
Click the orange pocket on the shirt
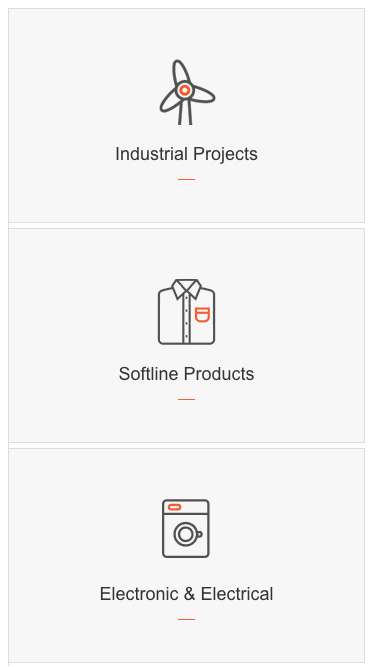click(202, 315)
